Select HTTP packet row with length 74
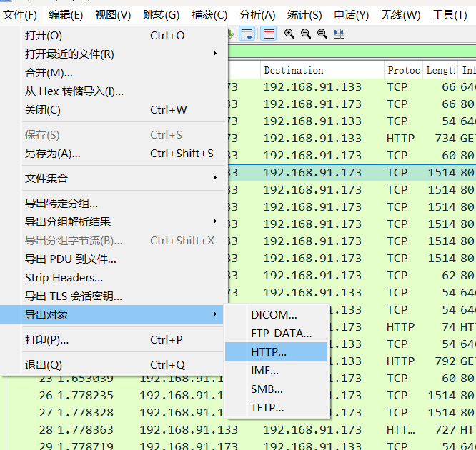 (x=403, y=327)
